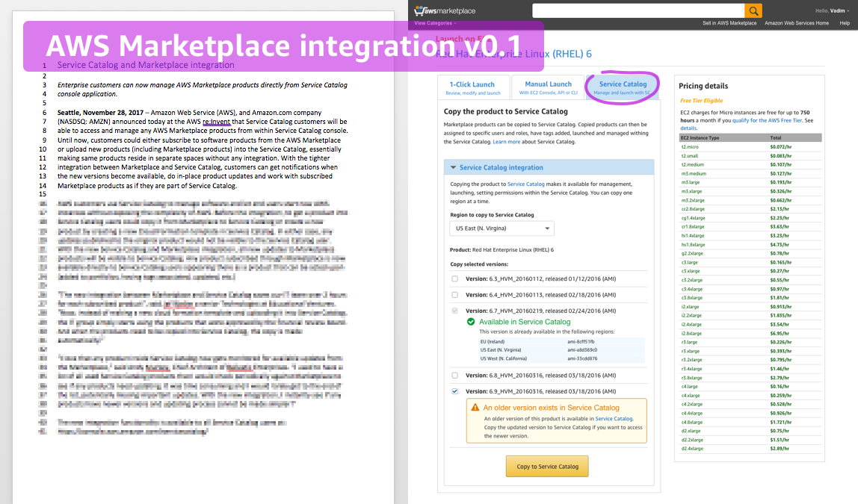
Task: Click the US West (N. California) region row
Action: 562,358
